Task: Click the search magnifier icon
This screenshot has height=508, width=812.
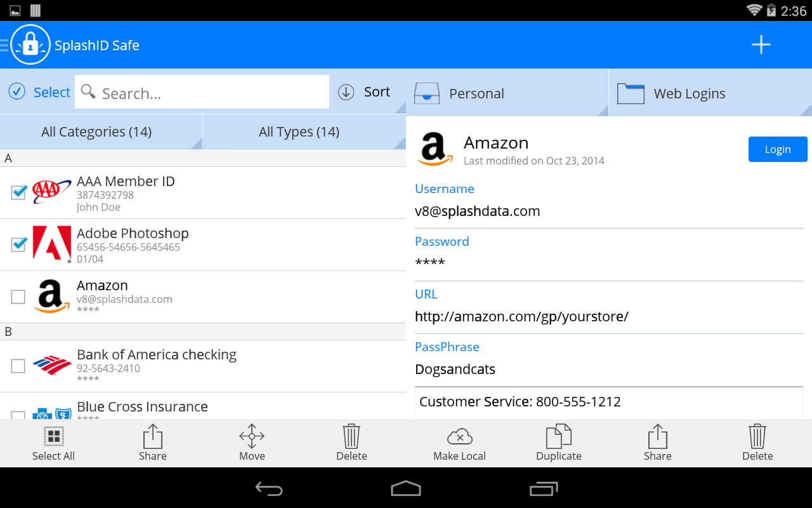Action: click(x=88, y=91)
